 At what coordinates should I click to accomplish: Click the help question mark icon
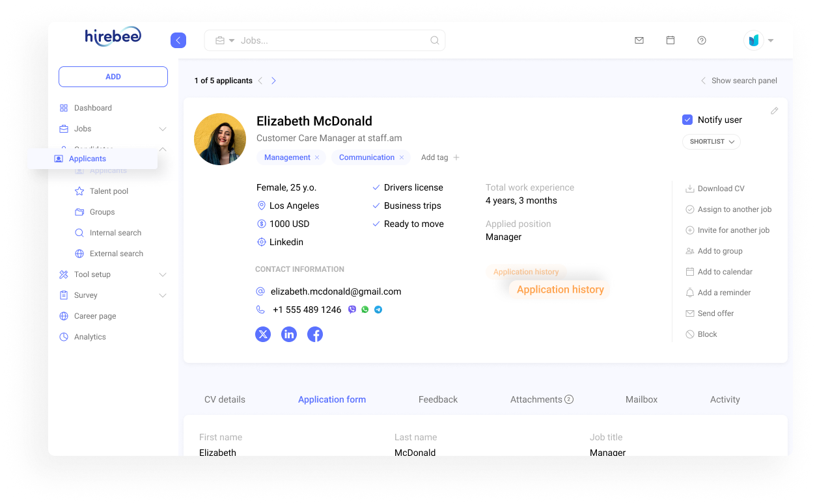(x=701, y=40)
